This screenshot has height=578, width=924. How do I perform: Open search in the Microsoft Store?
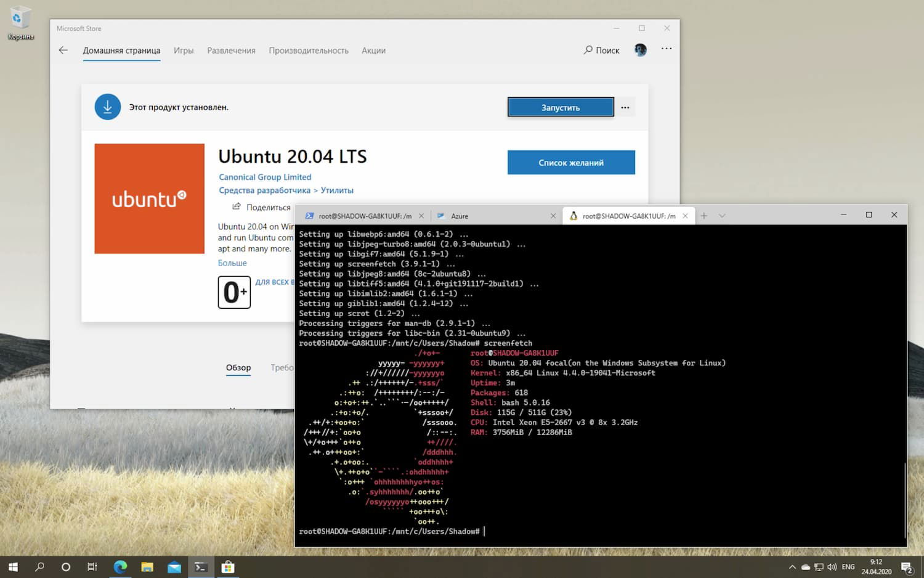tap(601, 50)
